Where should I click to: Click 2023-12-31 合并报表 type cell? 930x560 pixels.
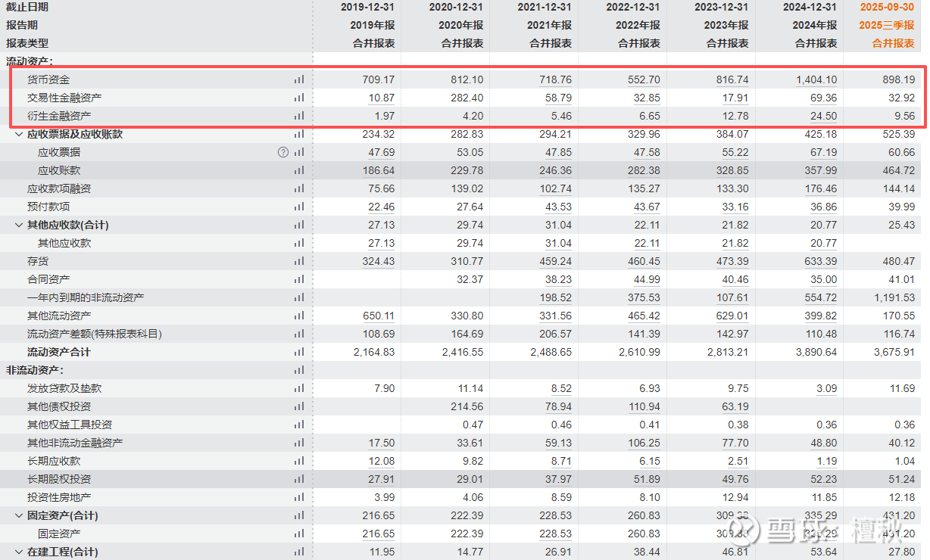point(727,43)
